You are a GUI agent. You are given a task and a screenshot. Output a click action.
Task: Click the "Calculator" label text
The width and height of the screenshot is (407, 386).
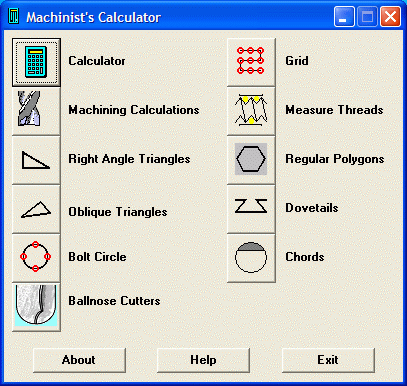pos(97,61)
